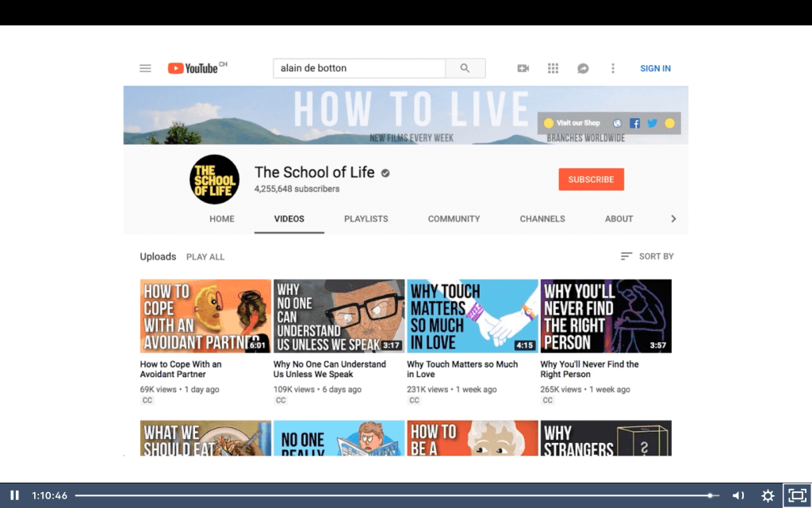Viewport: 812px width, 508px height.
Task: Toggle fullscreen mode in the player
Action: (796, 495)
